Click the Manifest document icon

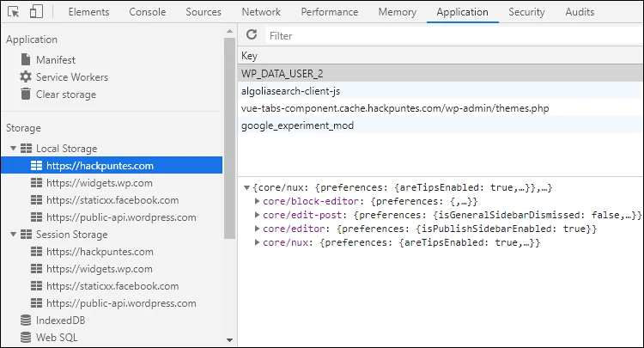coord(26,59)
